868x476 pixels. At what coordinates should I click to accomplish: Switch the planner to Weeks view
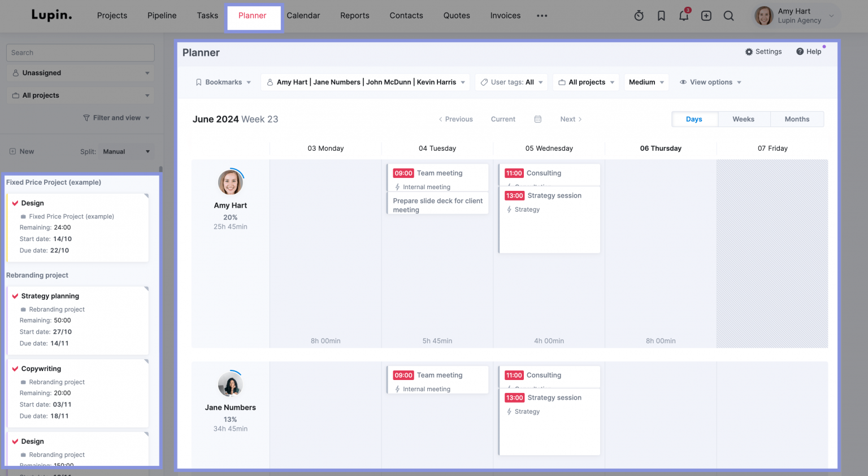tap(743, 119)
